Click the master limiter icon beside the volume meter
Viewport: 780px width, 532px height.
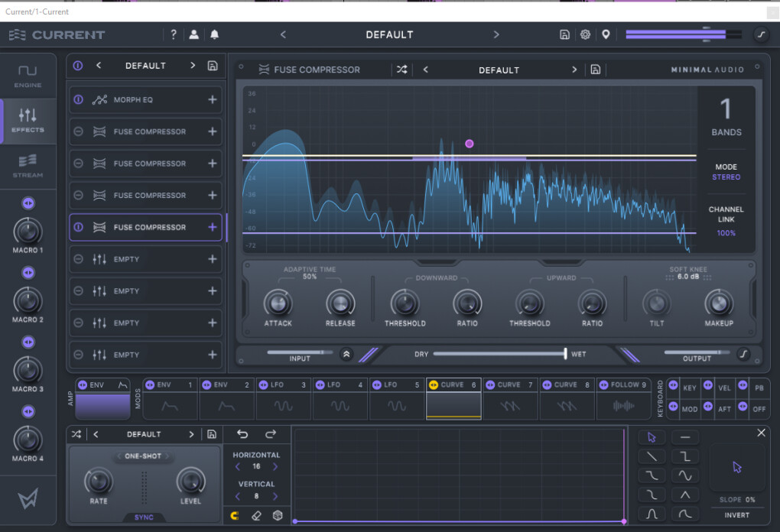[x=761, y=34]
